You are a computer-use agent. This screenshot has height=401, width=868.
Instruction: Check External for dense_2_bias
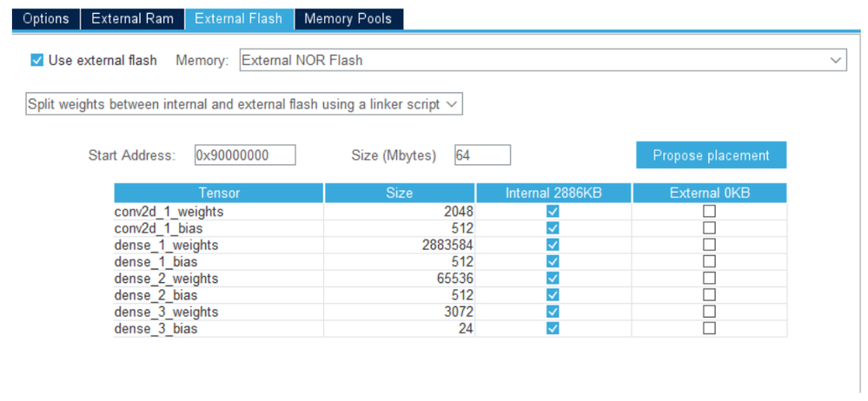709,295
